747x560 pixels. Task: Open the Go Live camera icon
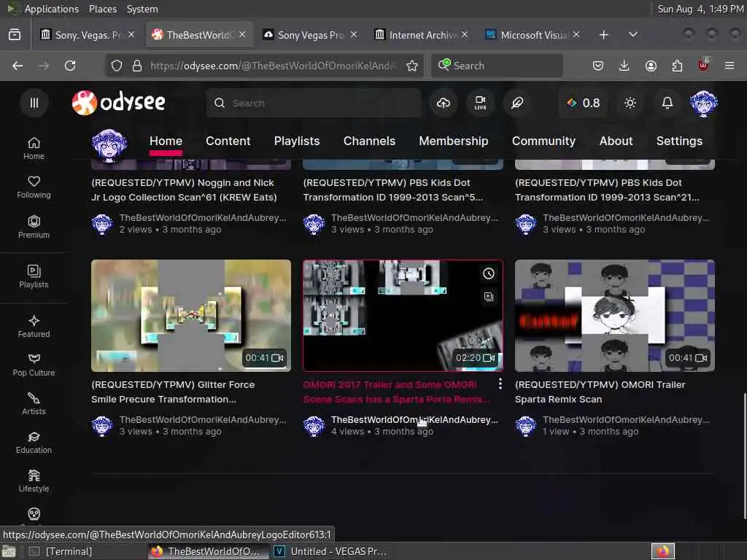pos(480,103)
